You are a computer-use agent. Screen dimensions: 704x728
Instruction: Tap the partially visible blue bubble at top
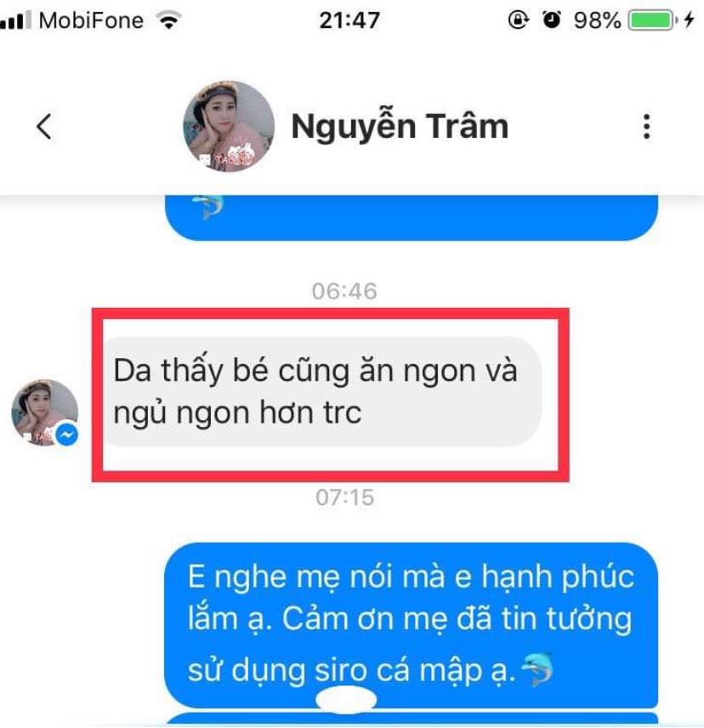point(412,218)
